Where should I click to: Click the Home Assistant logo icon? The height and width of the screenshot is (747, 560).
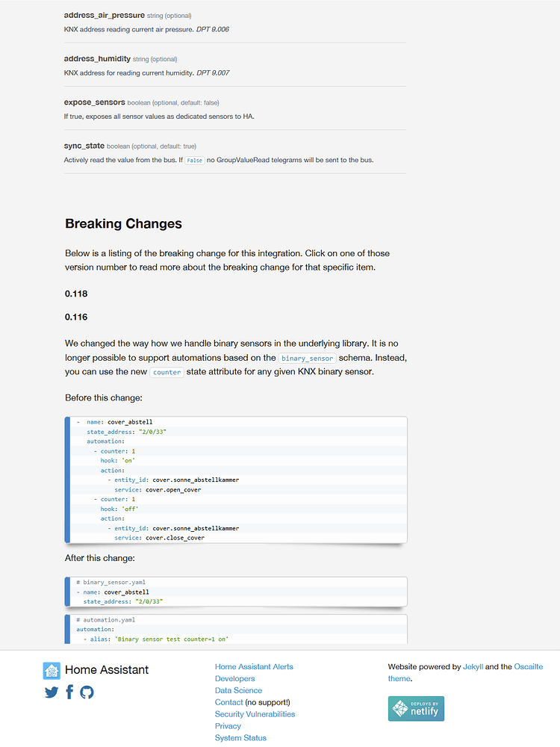point(52,669)
